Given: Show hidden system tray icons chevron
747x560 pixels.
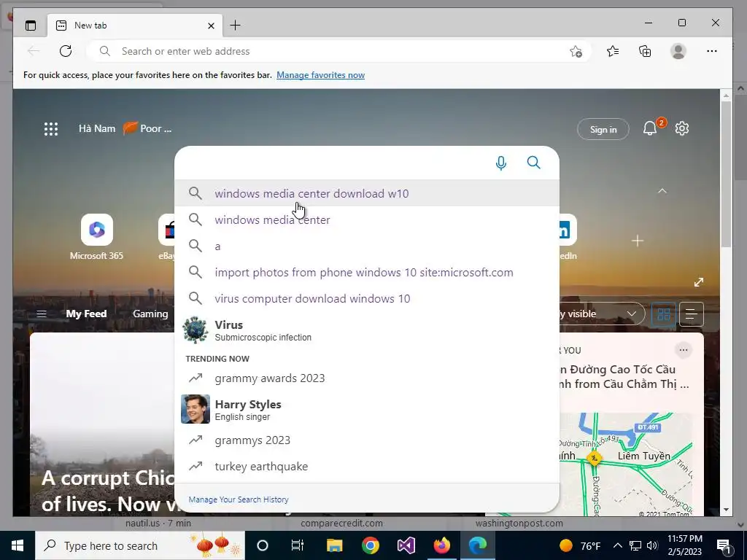Looking at the screenshot, I should point(617,545).
